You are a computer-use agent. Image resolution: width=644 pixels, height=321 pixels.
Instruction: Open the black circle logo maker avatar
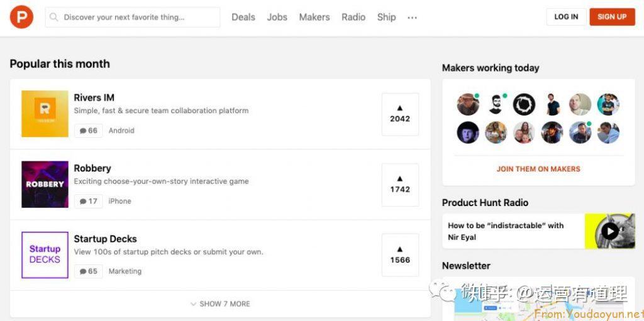[524, 104]
